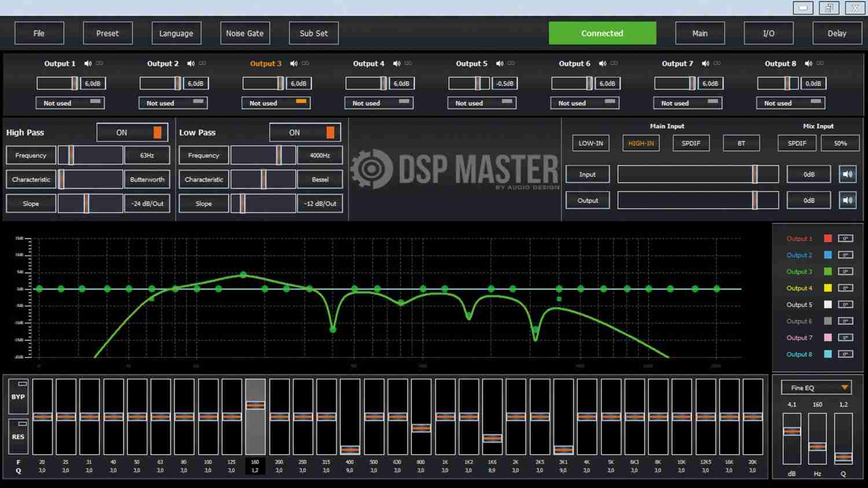The image size is (868, 488).
Task: Open the Not used selector under Output 2
Action: pyautogui.click(x=173, y=103)
